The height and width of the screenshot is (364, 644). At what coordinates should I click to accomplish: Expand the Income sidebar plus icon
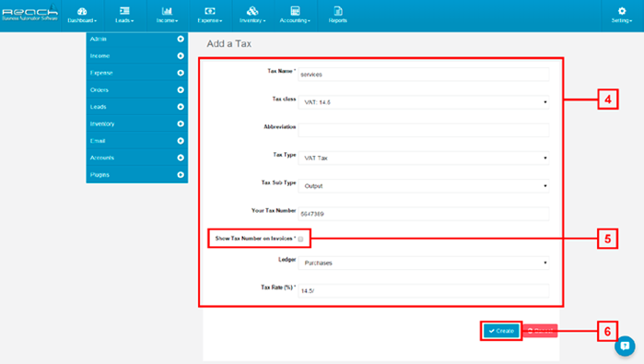[x=181, y=56]
